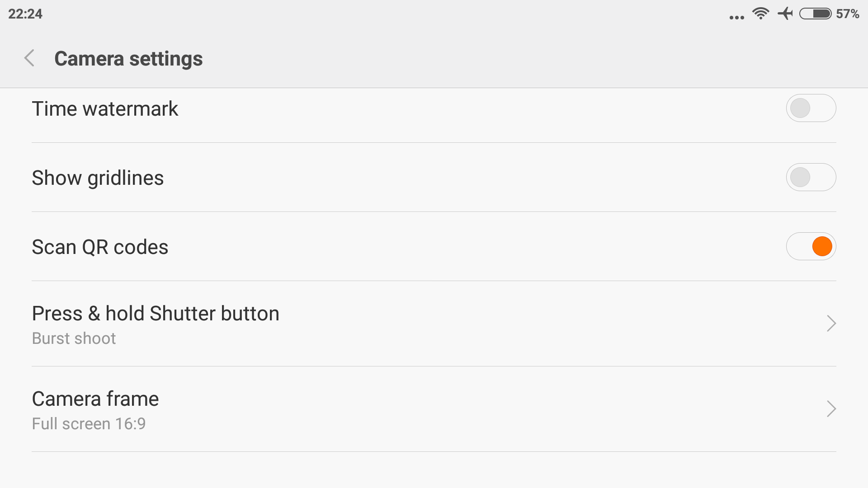This screenshot has height=488, width=868.
Task: Tap the 22:24 clock in status bar
Action: tap(25, 14)
